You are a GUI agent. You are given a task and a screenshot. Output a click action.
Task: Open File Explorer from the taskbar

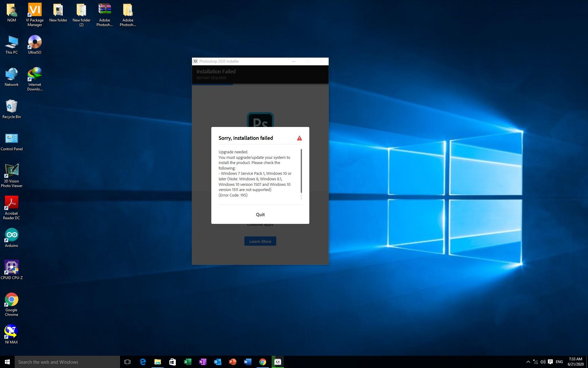coord(158,362)
